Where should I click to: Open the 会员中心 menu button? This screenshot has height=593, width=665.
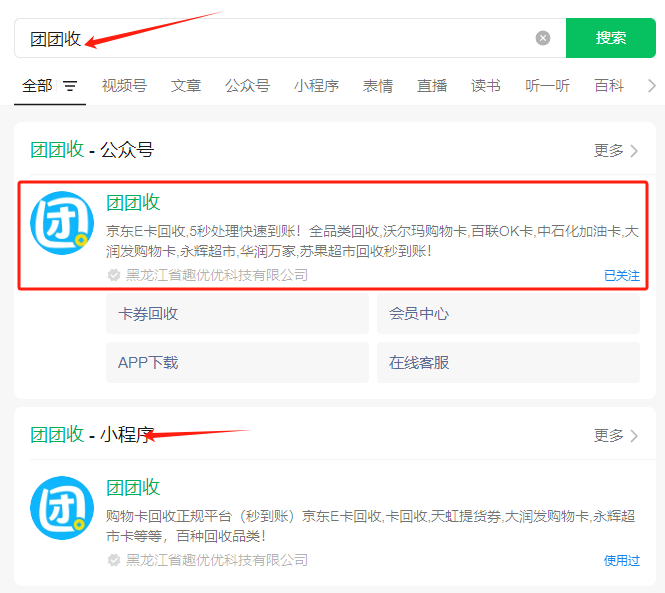tap(508, 313)
